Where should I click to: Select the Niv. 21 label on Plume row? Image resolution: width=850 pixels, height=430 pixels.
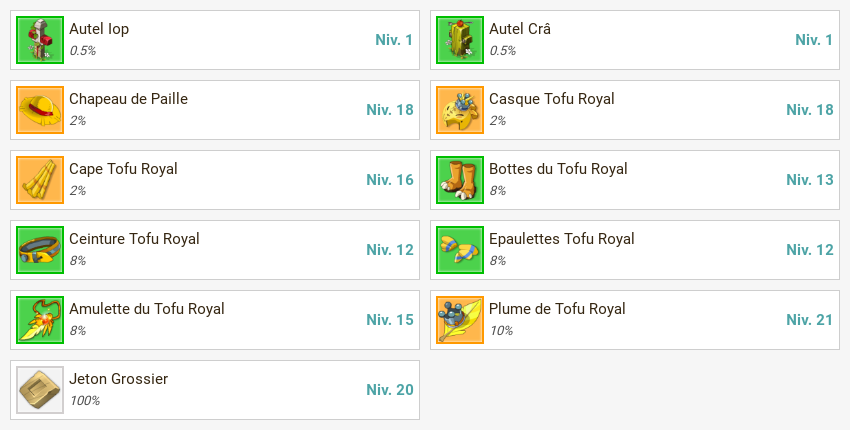coord(809,320)
